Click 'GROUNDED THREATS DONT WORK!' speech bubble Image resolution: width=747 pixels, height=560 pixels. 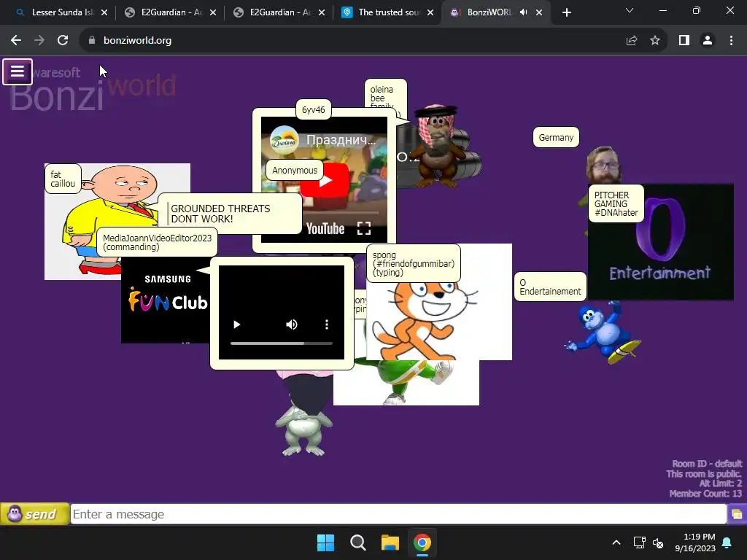pos(231,214)
